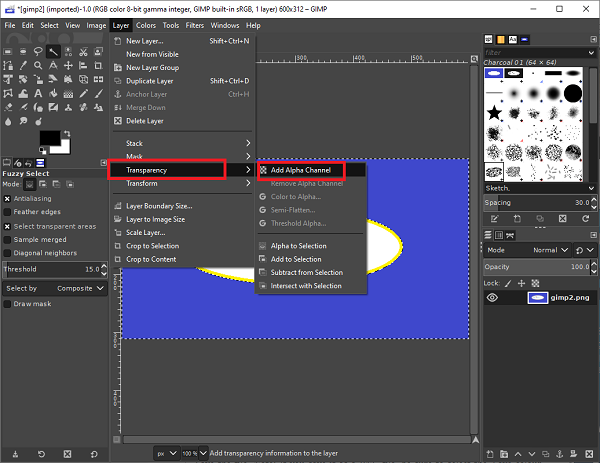Select the Measure tool
The width and height of the screenshot is (600, 463).
point(53,65)
